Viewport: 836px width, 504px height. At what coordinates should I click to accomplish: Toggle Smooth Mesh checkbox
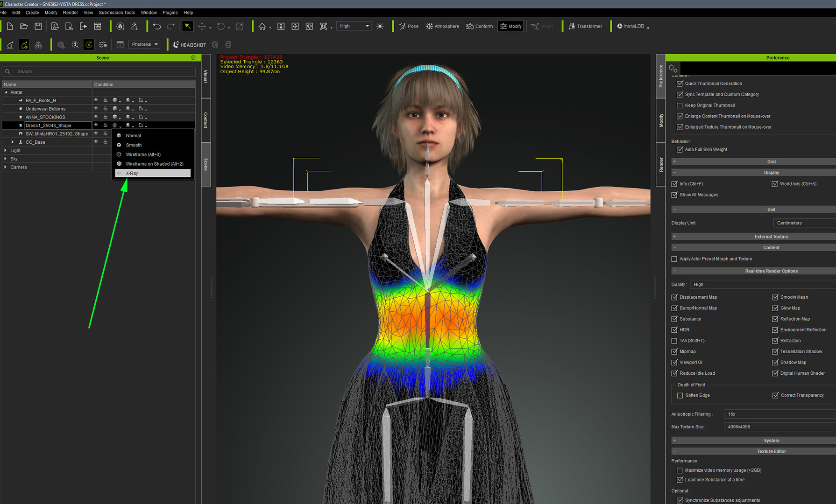click(775, 297)
